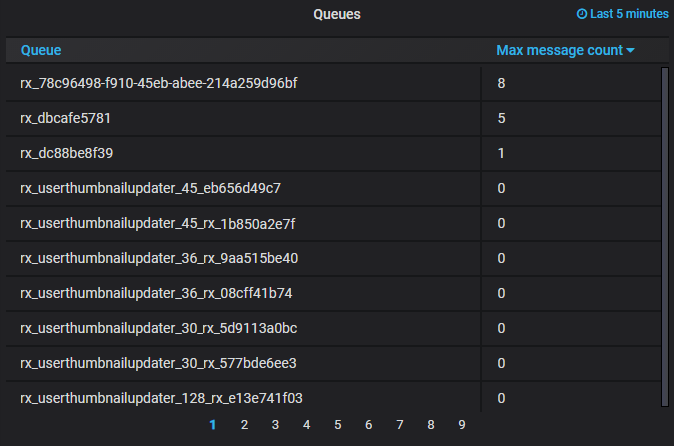Select the rx_dc88be8f39 queue cell

click(66, 153)
